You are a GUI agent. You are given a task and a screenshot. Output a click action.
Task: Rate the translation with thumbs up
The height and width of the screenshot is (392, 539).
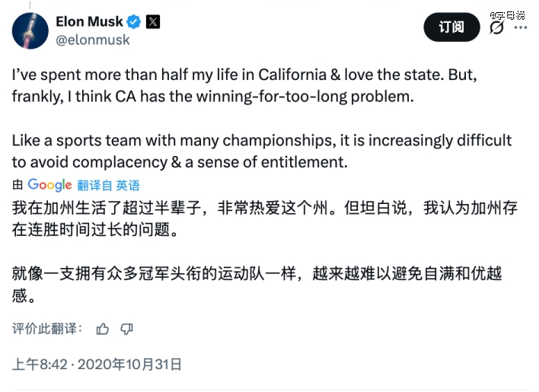(103, 329)
